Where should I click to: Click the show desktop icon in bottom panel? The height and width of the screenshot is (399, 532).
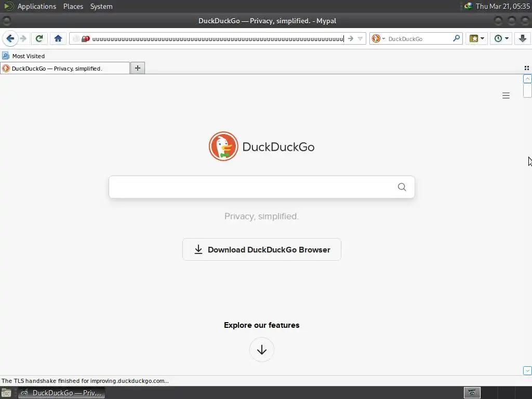pos(6,393)
